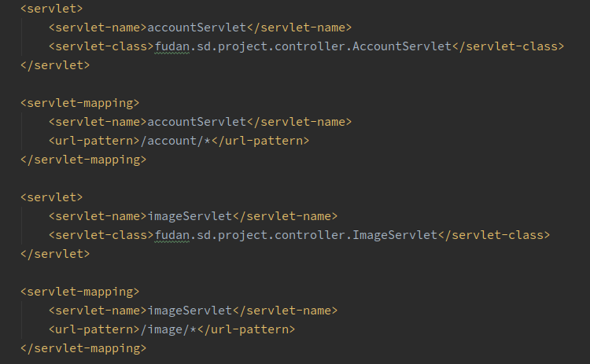
Task: Click closing url-pattern tag after /image/*
Action: [x=246, y=329]
